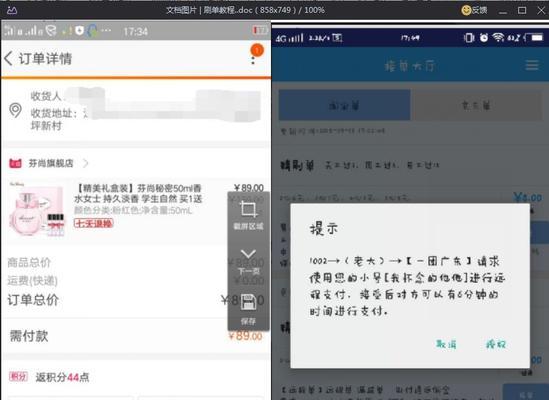Save image with the 保存 floppy icon
This screenshot has height=400, width=549.
click(x=248, y=309)
